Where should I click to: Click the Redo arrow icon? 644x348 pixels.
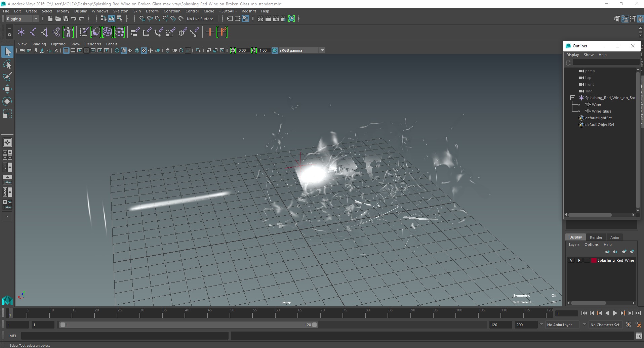(x=81, y=19)
